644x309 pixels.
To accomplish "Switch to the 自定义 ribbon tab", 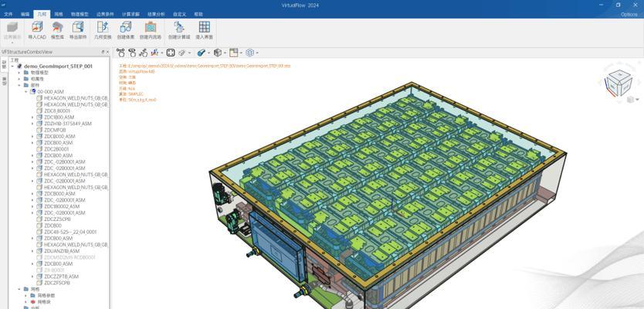I will (x=179, y=15).
